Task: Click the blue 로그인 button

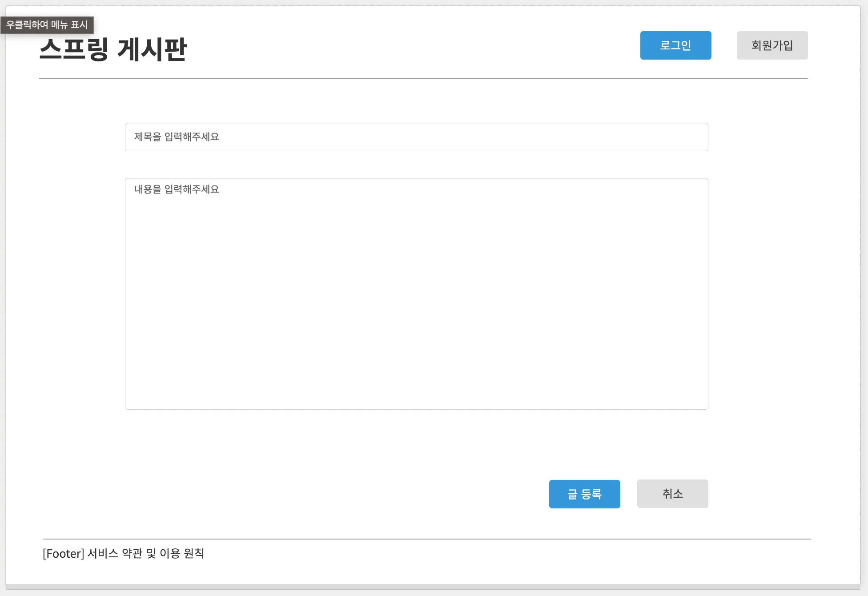Action: coord(675,45)
